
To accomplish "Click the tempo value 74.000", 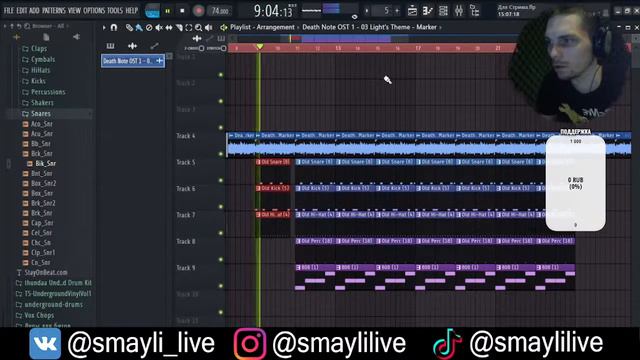I will (x=220, y=11).
